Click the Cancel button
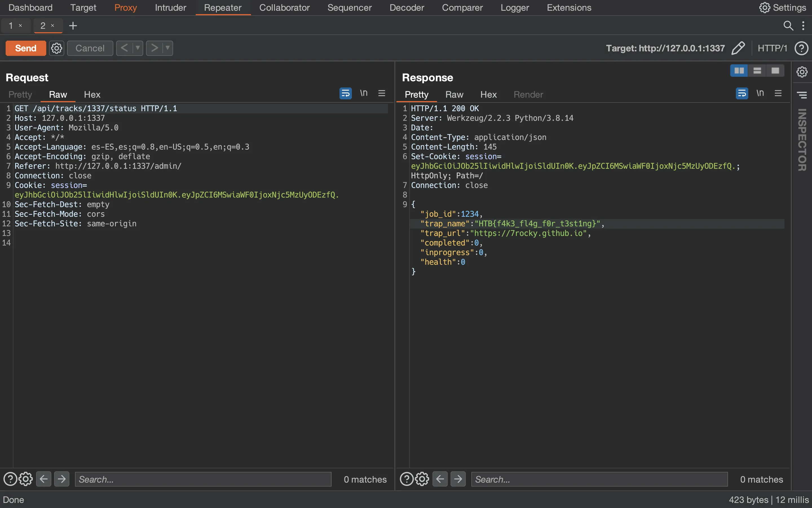812x508 pixels. 90,48
